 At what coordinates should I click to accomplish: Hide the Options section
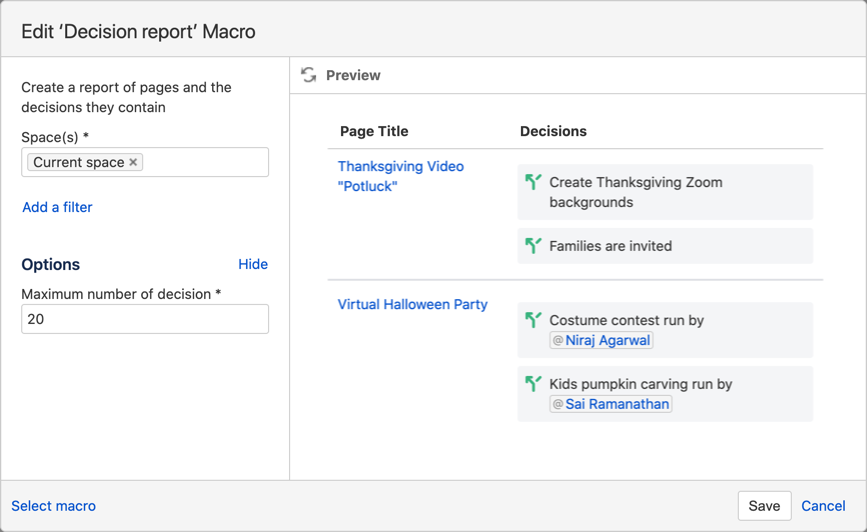tap(253, 264)
